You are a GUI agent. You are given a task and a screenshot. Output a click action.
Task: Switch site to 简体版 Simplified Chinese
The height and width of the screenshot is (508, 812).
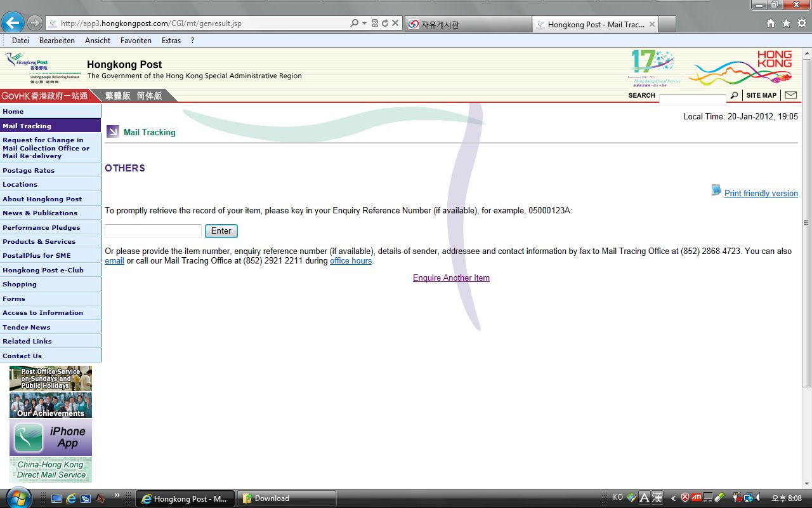coord(150,95)
